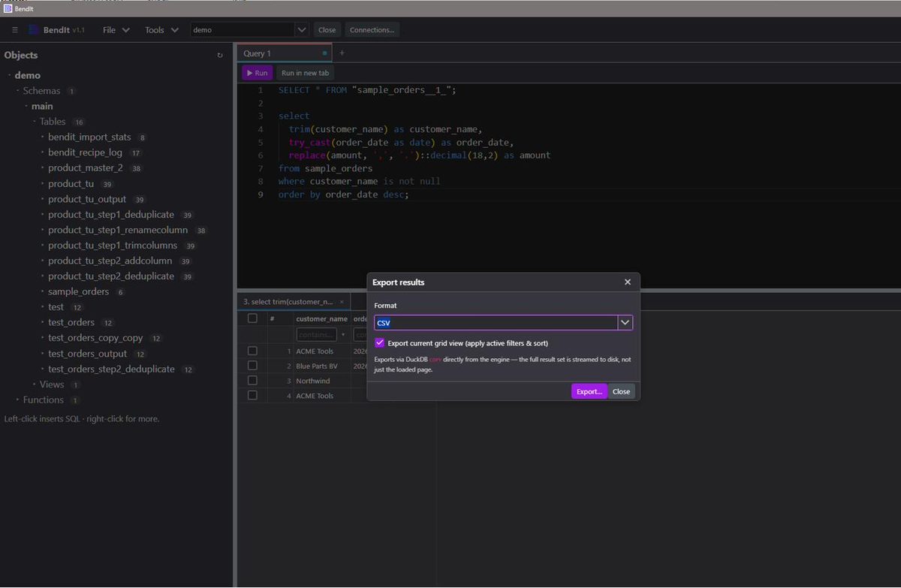The height and width of the screenshot is (588, 901).
Task: Select the 'test' table
Action: click(56, 307)
